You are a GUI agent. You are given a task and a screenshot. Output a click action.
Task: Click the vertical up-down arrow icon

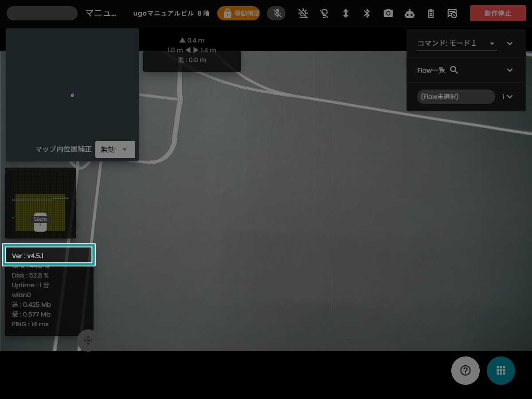[346, 13]
